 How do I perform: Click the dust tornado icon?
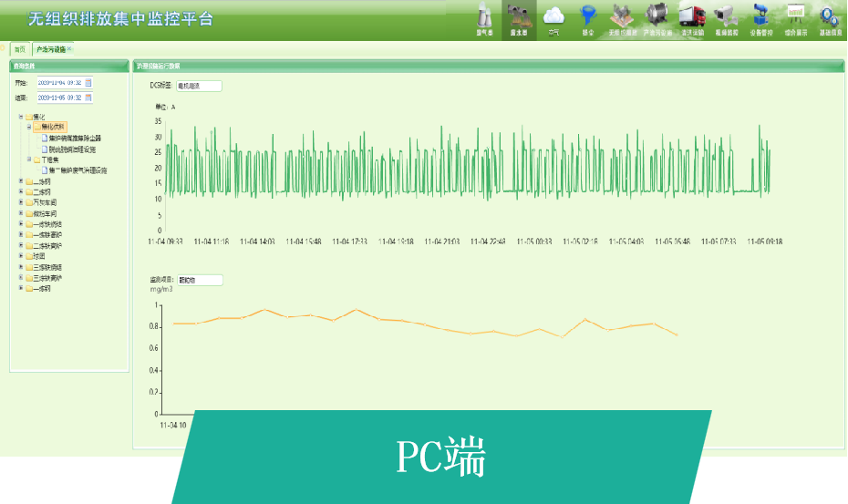click(588, 18)
